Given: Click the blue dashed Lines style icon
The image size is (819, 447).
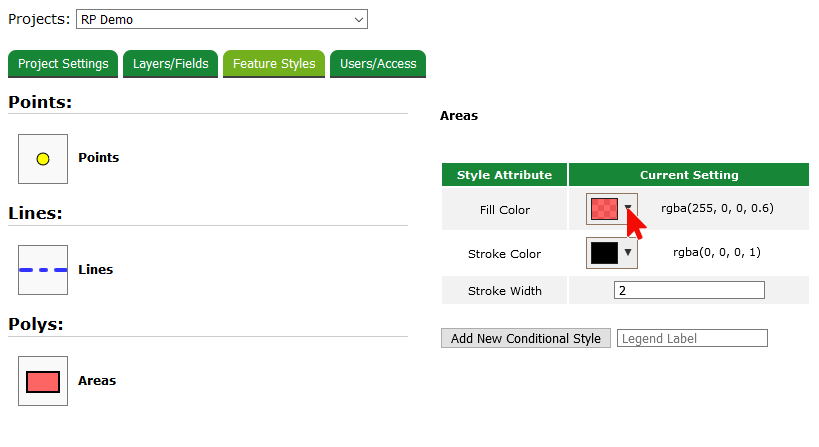Looking at the screenshot, I should click(43, 270).
